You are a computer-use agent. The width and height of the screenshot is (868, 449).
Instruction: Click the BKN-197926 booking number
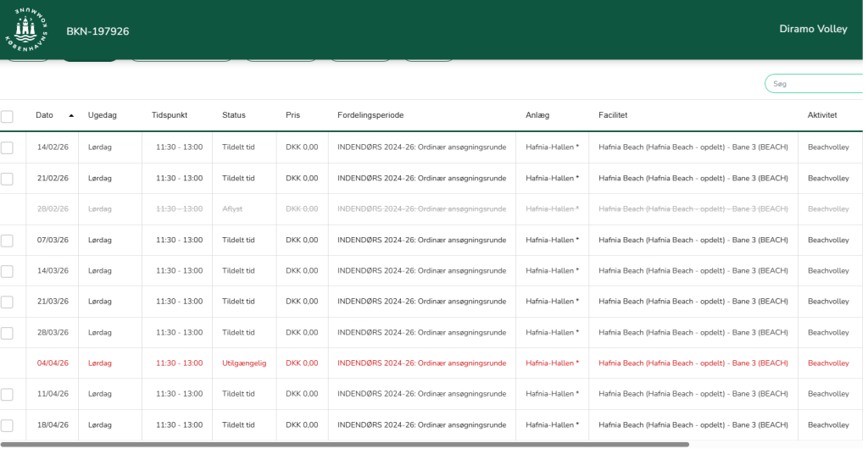coord(97,31)
